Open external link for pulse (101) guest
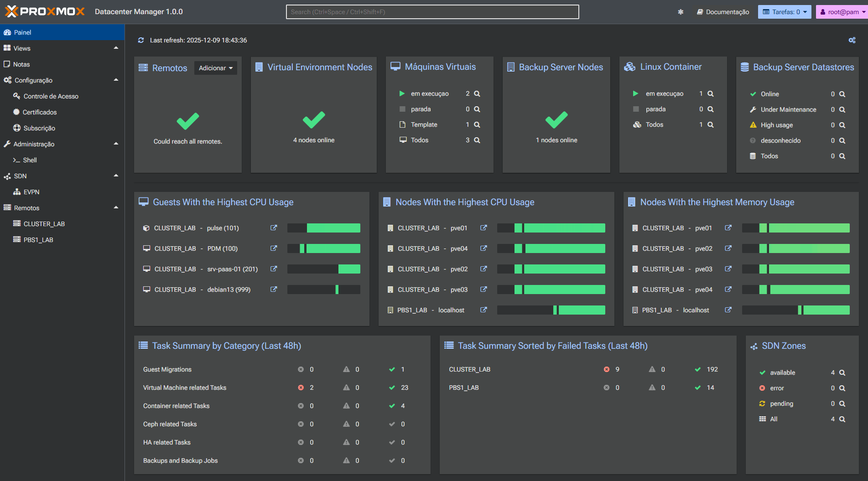Image resolution: width=868 pixels, height=481 pixels. pyautogui.click(x=274, y=228)
